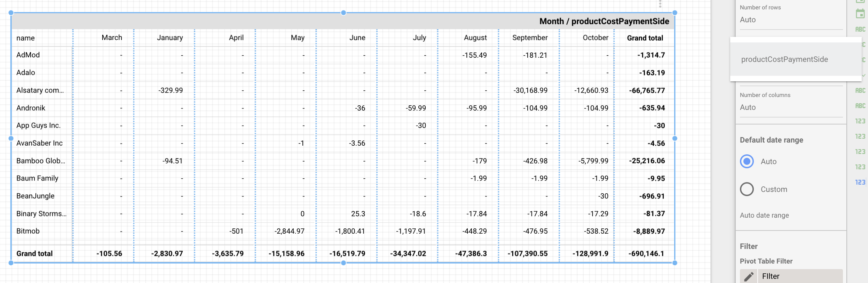
Task: Click Binary Storms' July value -18.6
Action: click(418, 214)
